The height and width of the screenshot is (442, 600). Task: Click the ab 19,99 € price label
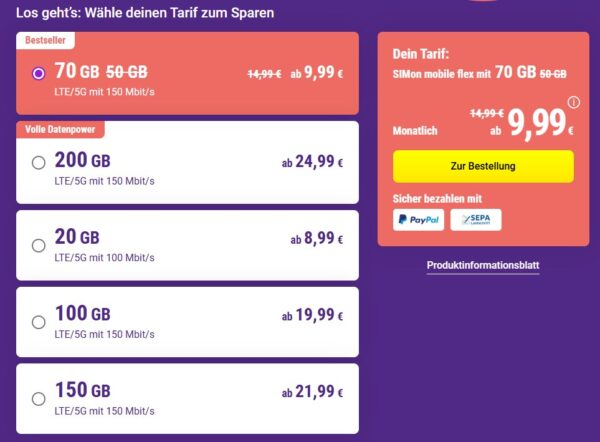point(312,317)
